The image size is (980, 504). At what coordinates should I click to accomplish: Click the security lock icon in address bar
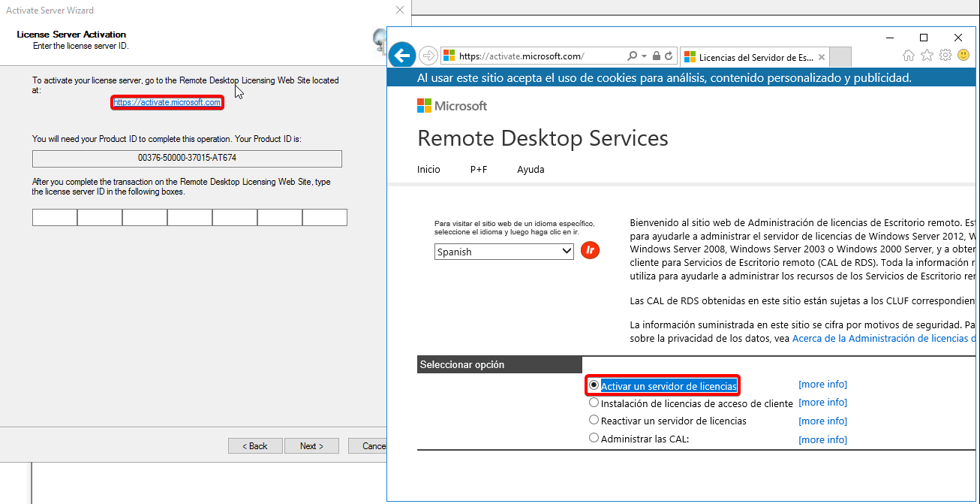(x=657, y=56)
